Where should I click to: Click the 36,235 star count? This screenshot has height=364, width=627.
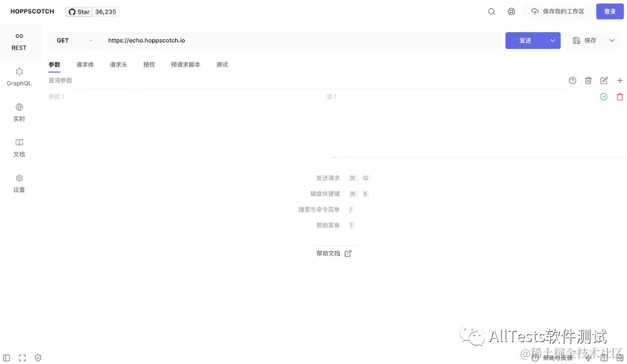(106, 12)
